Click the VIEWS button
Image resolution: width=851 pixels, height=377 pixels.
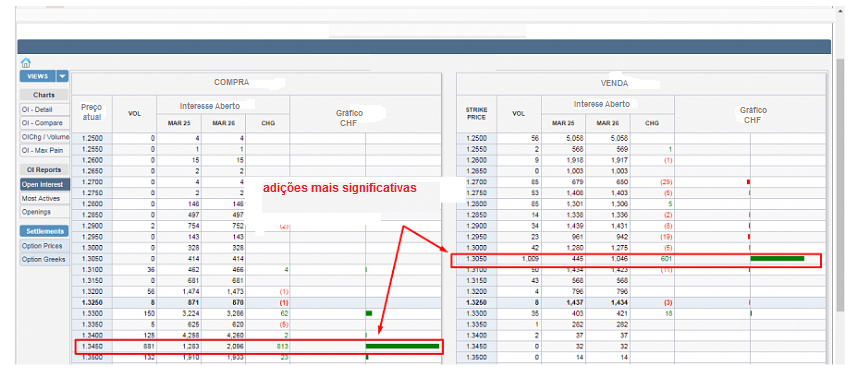(38, 76)
